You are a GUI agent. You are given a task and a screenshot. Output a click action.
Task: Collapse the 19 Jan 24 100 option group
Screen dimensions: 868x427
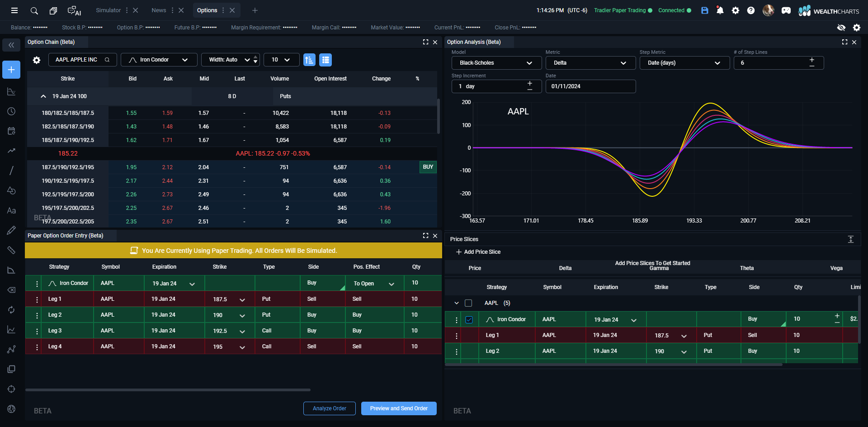click(43, 96)
